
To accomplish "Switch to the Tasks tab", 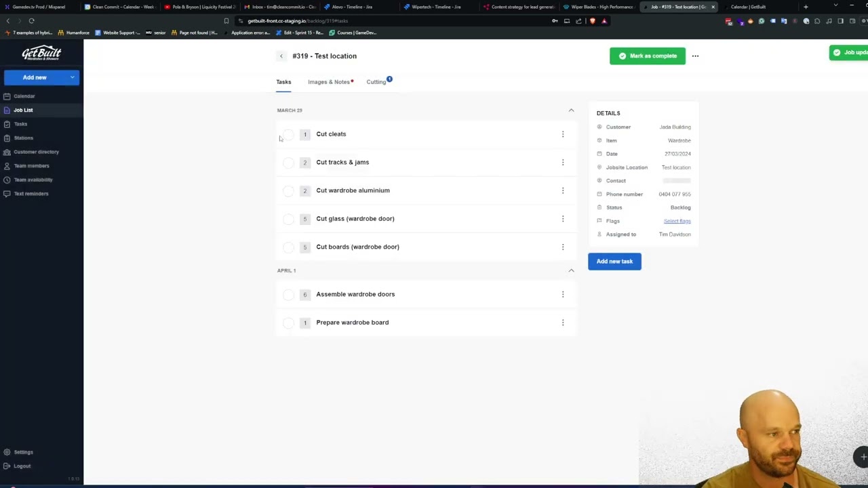I will (283, 82).
